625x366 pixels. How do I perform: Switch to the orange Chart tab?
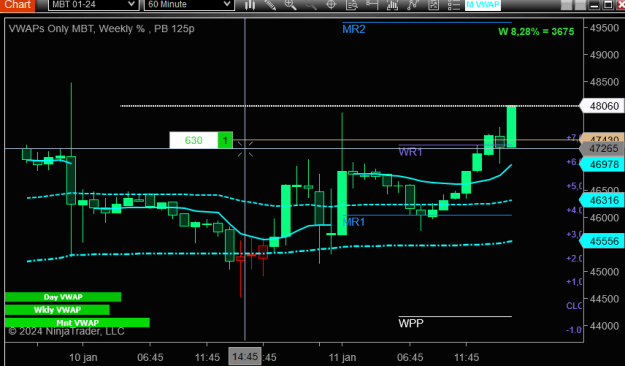pyautogui.click(x=17, y=5)
